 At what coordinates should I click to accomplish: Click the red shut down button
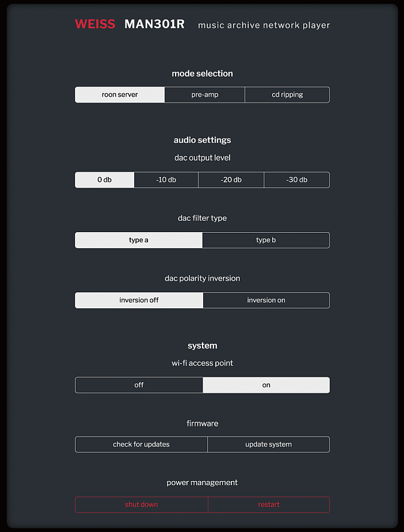[141, 504]
